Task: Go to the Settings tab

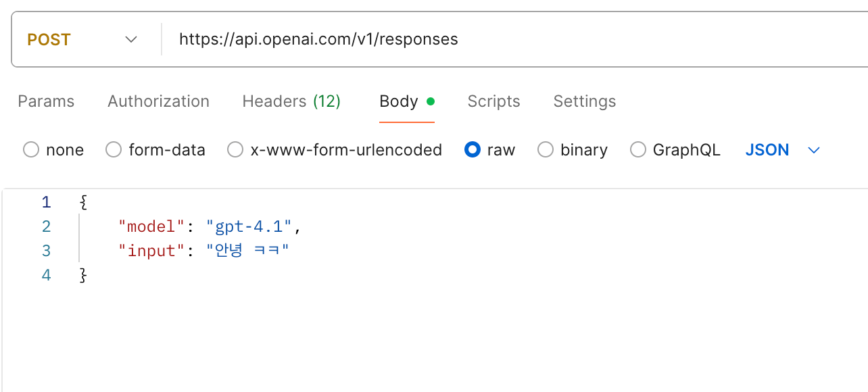Action: point(585,101)
